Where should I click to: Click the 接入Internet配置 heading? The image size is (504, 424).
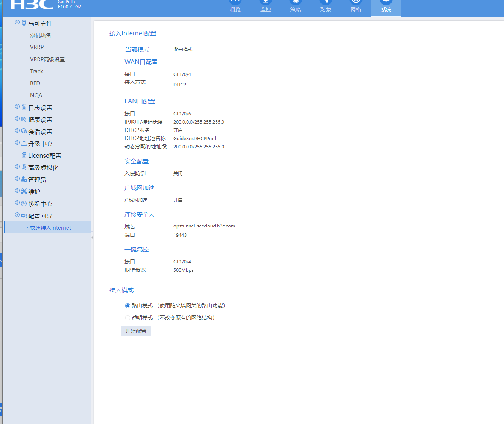pyautogui.click(x=133, y=33)
